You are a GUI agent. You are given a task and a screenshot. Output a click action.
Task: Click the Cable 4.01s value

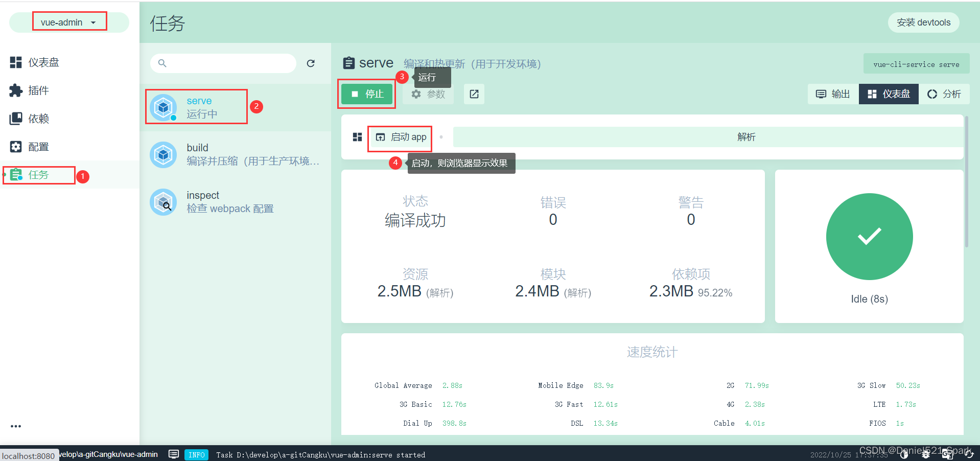(x=755, y=424)
